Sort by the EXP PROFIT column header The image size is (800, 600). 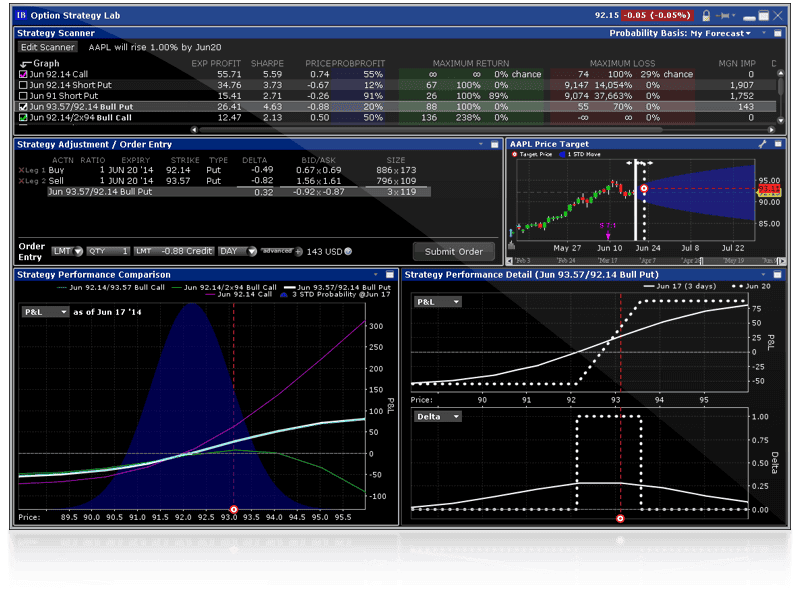[216, 63]
